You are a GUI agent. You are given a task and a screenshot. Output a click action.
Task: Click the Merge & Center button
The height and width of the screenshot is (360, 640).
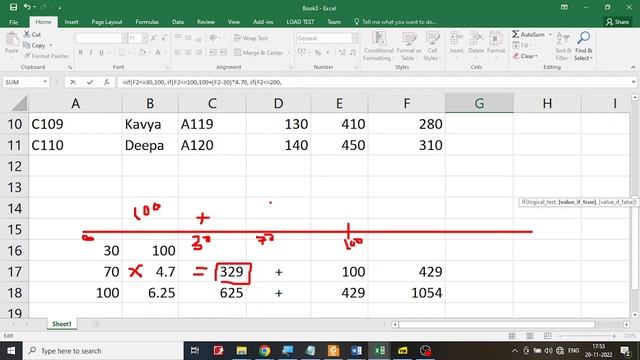coord(259,53)
